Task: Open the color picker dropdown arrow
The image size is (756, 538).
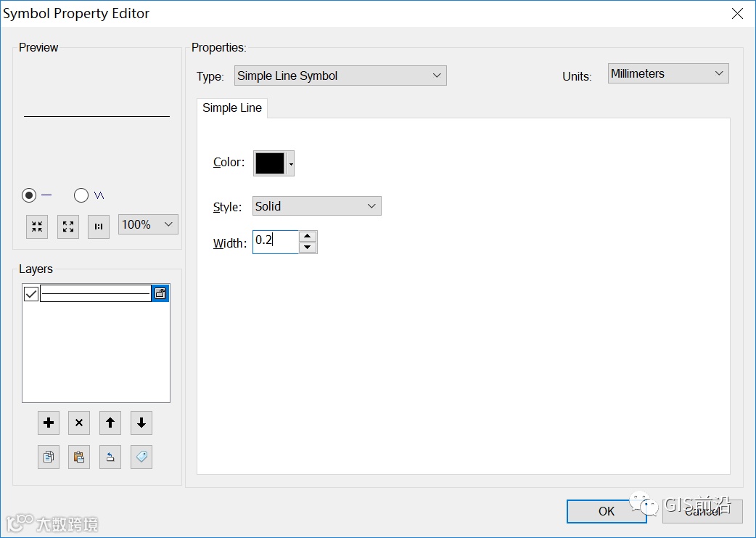Action: (291, 163)
